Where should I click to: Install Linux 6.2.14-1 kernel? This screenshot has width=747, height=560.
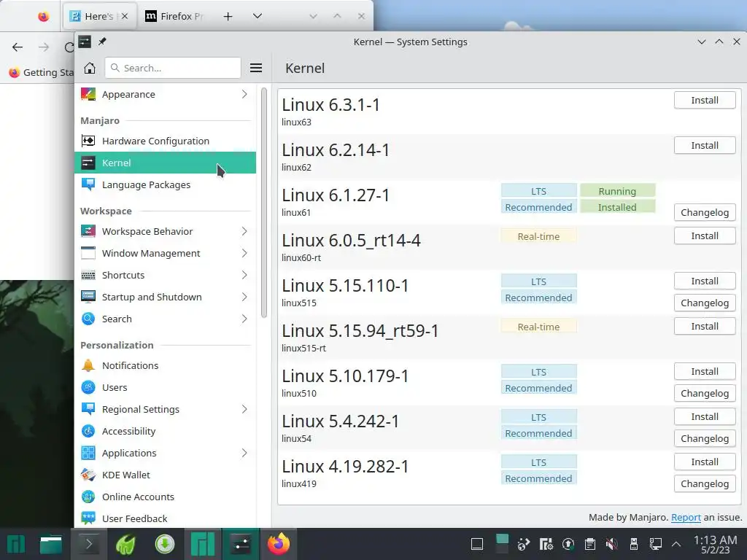(705, 145)
